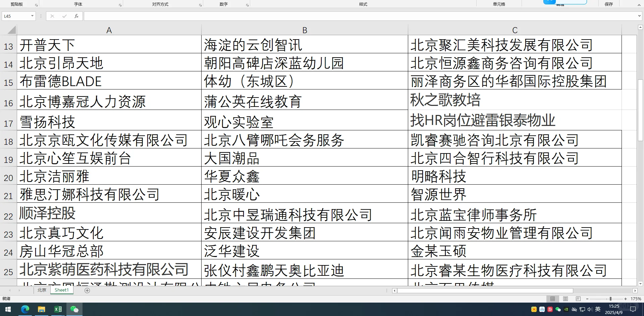Select cell containing 房山华冠总部
Viewport: 644px width, 316px height.
[109, 251]
